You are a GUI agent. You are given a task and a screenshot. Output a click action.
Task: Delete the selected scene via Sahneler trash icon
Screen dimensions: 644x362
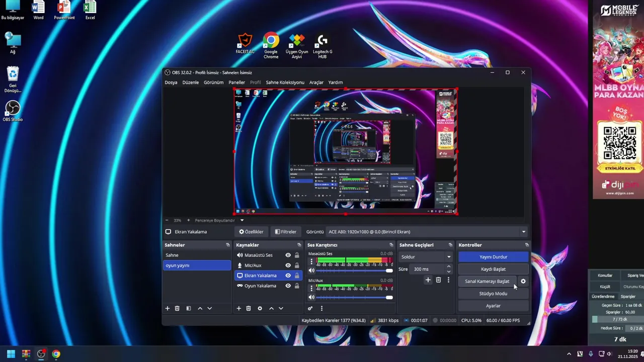click(177, 308)
